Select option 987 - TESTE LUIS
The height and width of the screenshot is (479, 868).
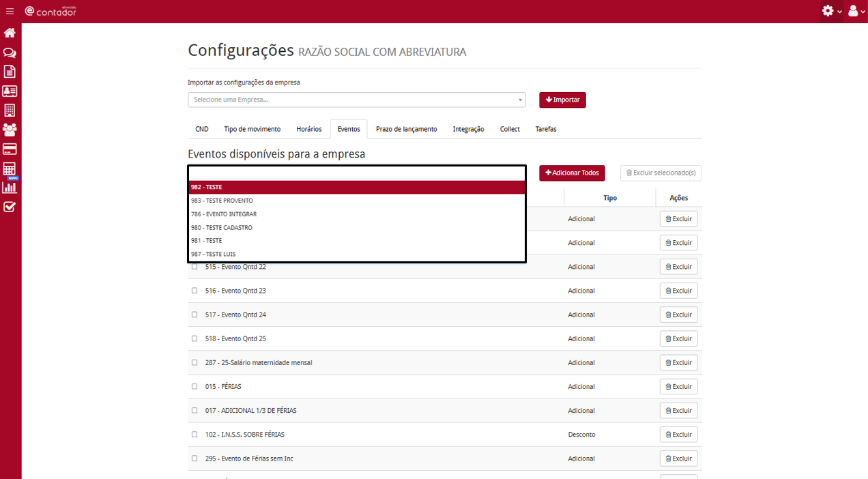357,254
